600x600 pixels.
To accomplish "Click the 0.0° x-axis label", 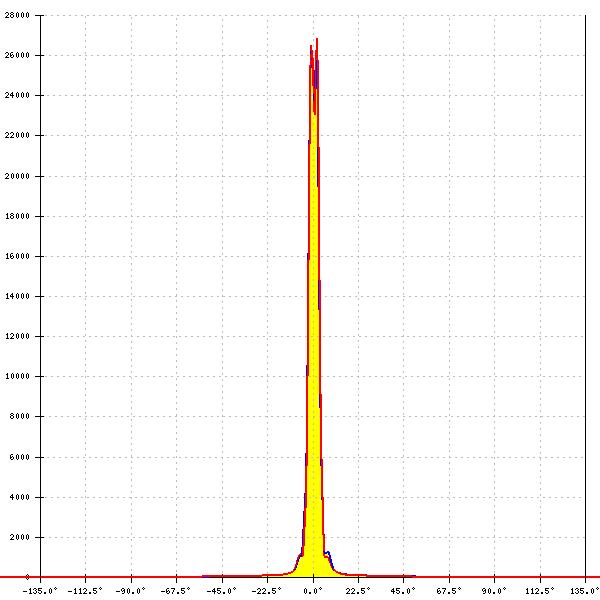I will pos(313,591).
